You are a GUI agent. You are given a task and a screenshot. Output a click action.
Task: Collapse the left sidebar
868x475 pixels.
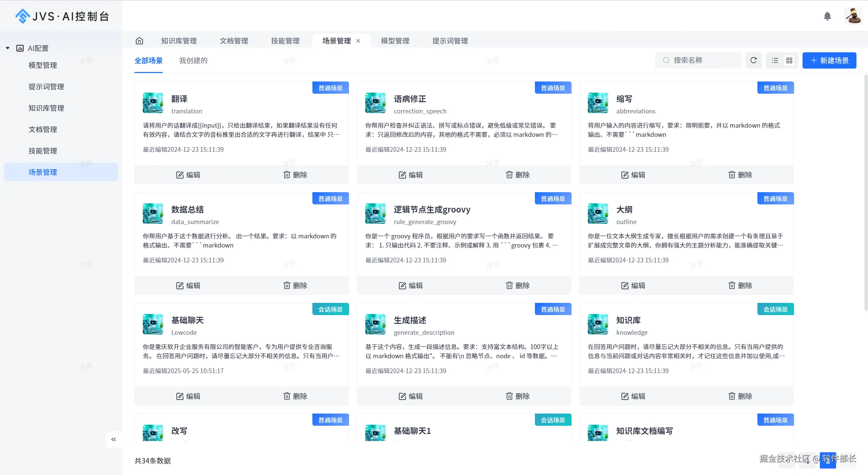coord(114,439)
